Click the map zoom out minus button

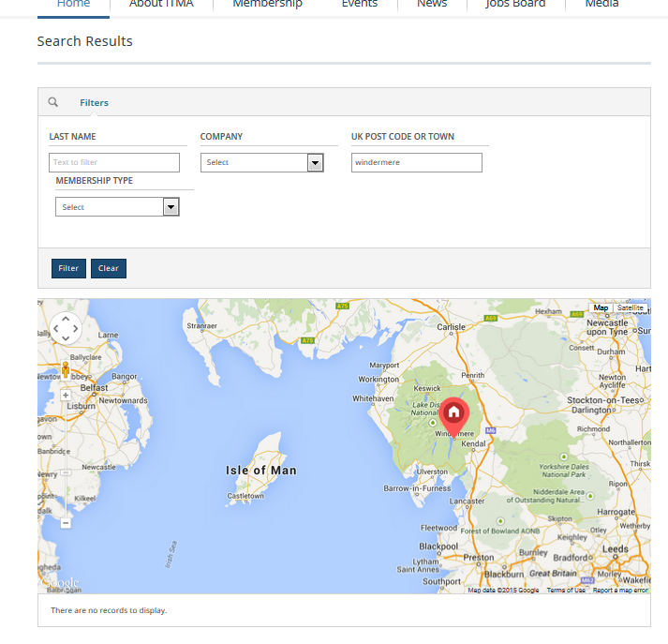point(66,523)
